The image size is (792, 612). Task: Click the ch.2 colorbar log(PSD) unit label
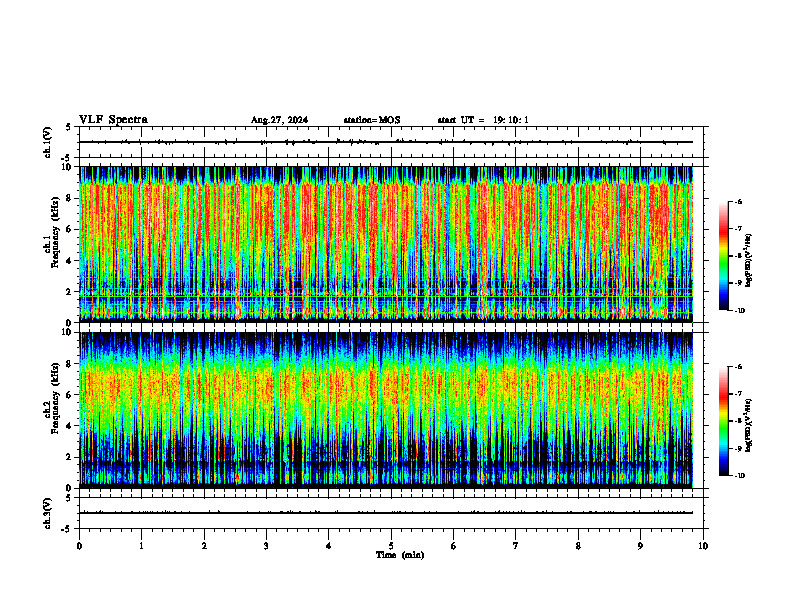point(749,424)
